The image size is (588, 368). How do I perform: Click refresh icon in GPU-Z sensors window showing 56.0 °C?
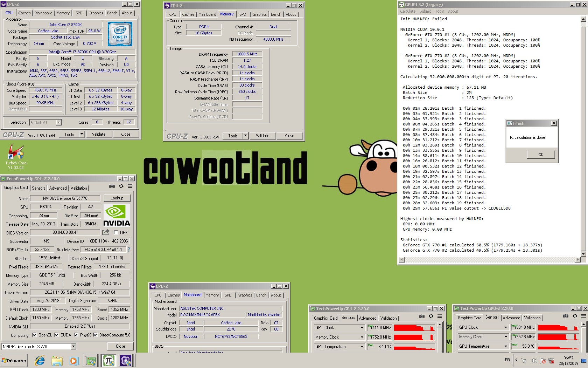(575, 316)
